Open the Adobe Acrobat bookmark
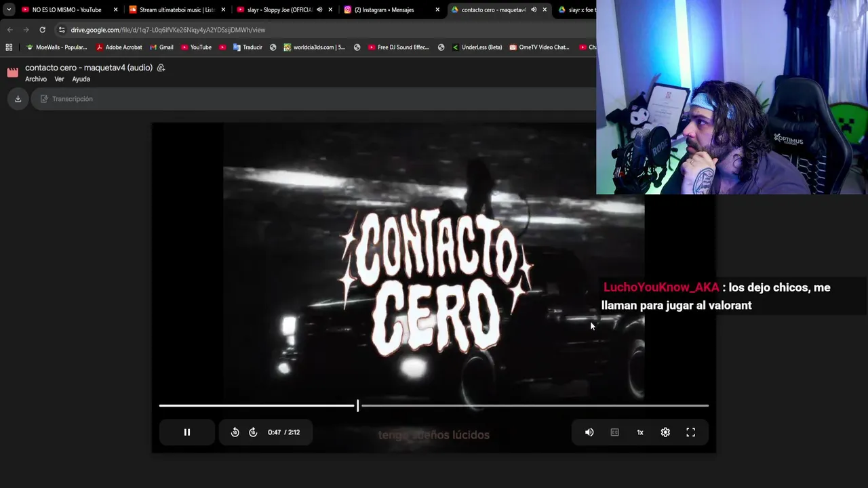This screenshot has height=488, width=868. [x=119, y=47]
